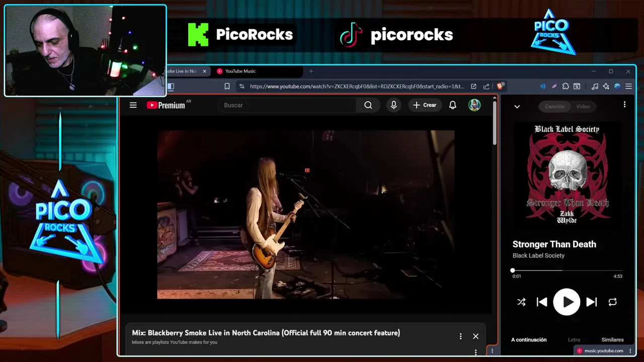Click the YouTube page scrollbar
Viewport: 644px width, 362px height.
coord(495,123)
